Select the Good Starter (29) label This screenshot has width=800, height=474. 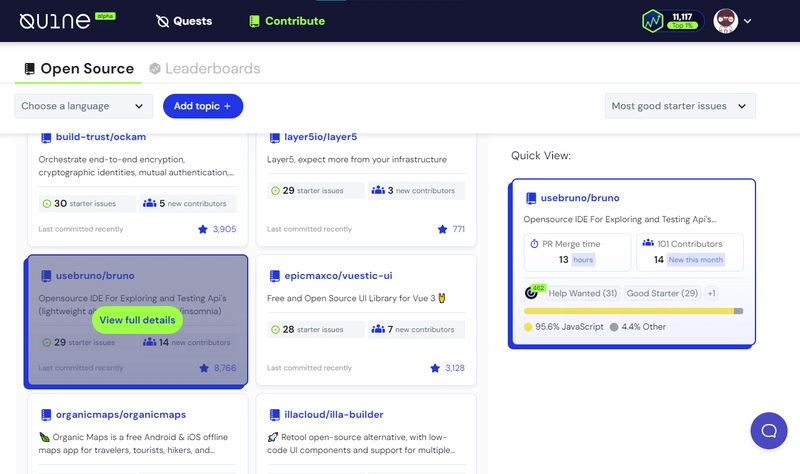pyautogui.click(x=662, y=293)
